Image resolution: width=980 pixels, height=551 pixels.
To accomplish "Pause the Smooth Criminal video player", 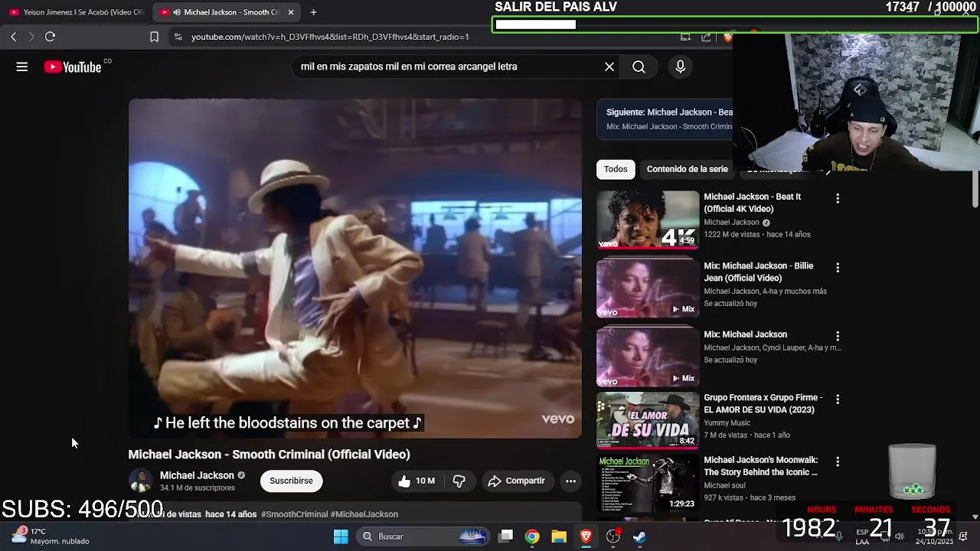I will tap(355, 268).
